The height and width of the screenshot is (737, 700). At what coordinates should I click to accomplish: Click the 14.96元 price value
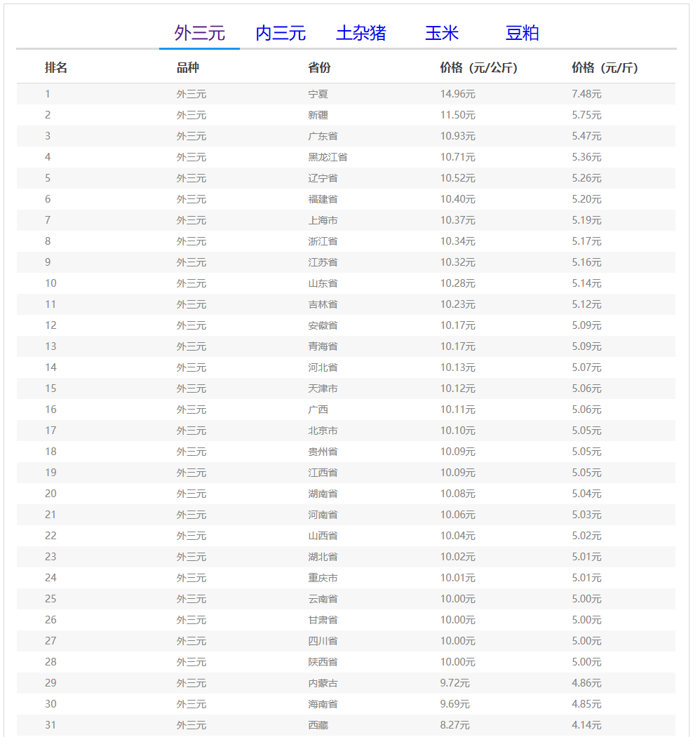[x=457, y=94]
